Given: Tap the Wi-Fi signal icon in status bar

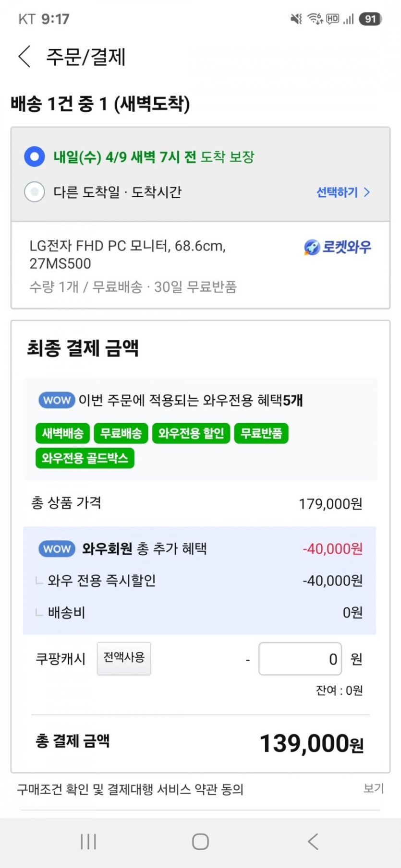Looking at the screenshot, I should pyautogui.click(x=315, y=19).
